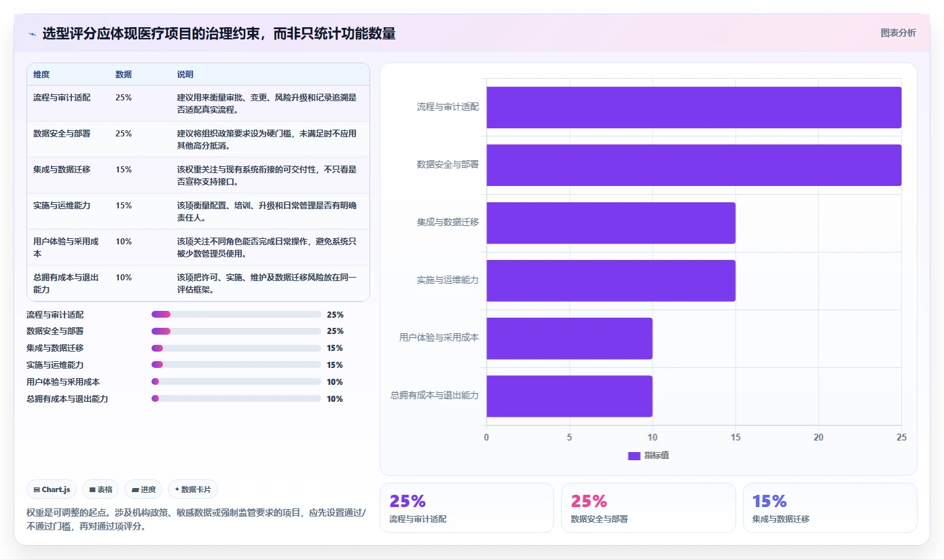The height and width of the screenshot is (560, 944).
Task: Click the 用户体验与采用成本 y-axis label in the chart
Action: [439, 337]
